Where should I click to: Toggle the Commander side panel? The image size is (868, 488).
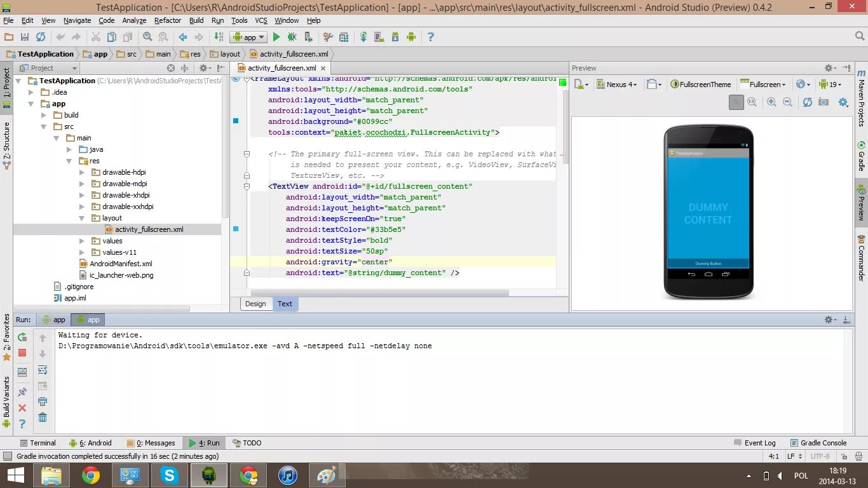click(862, 259)
